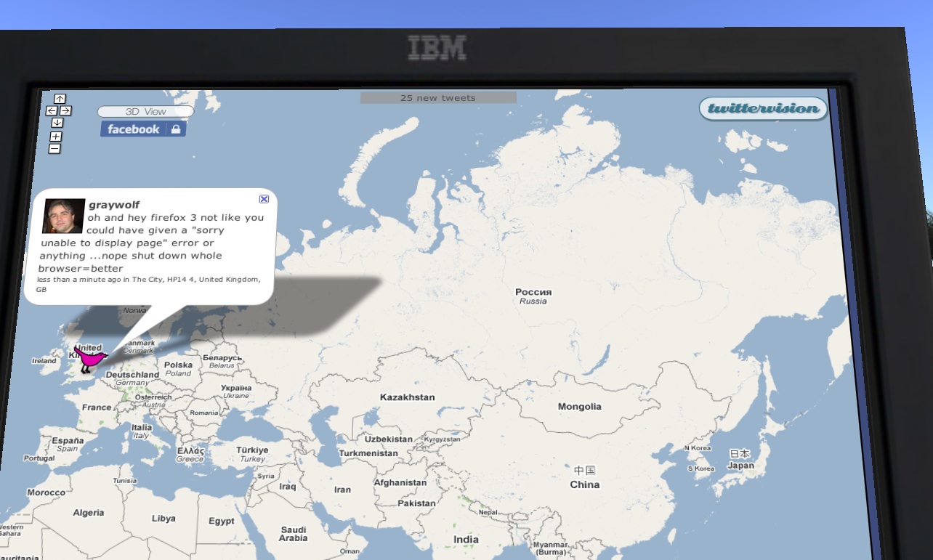Image resolution: width=933 pixels, height=560 pixels.
Task: Click the Mongolia label on the map
Action: [579, 407]
